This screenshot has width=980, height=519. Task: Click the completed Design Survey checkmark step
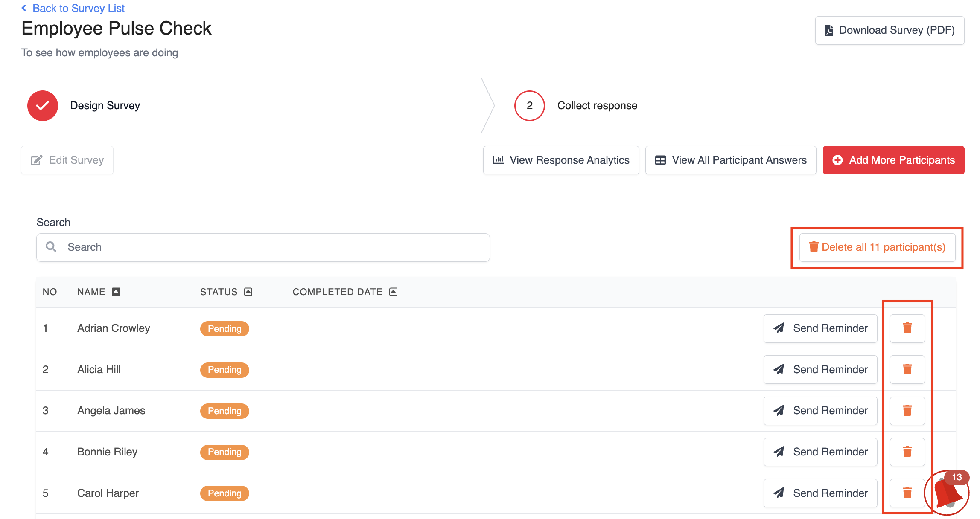point(43,105)
